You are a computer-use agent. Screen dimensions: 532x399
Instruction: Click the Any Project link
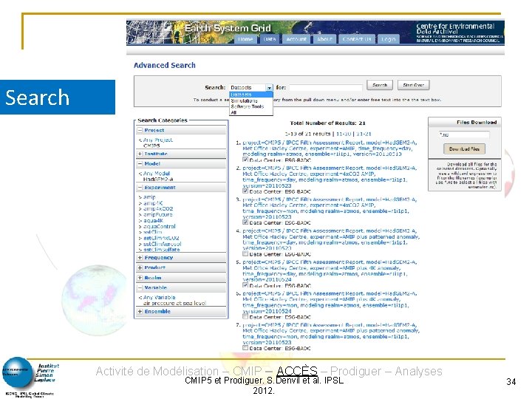[x=157, y=140]
